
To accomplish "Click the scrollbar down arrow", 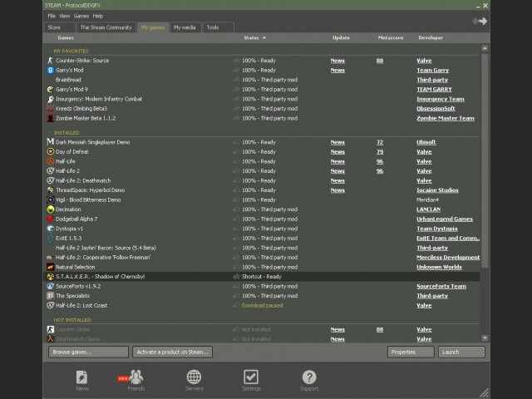I will [x=485, y=338].
